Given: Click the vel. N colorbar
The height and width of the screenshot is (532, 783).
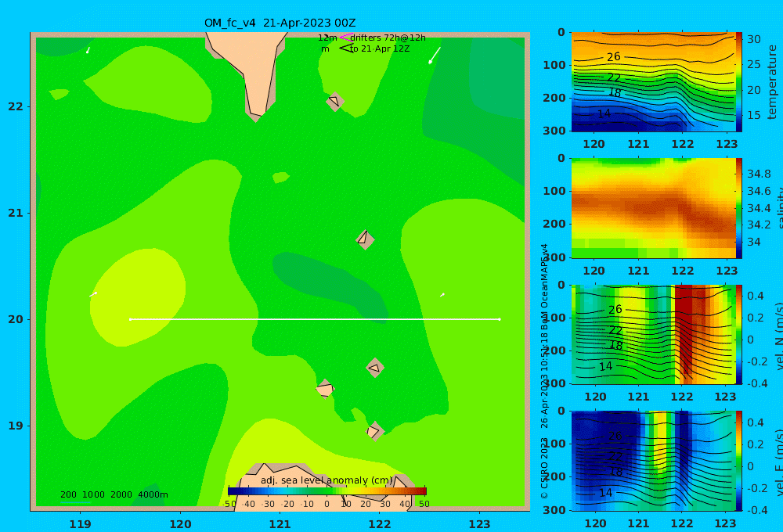Looking at the screenshot, I should pos(738,334).
